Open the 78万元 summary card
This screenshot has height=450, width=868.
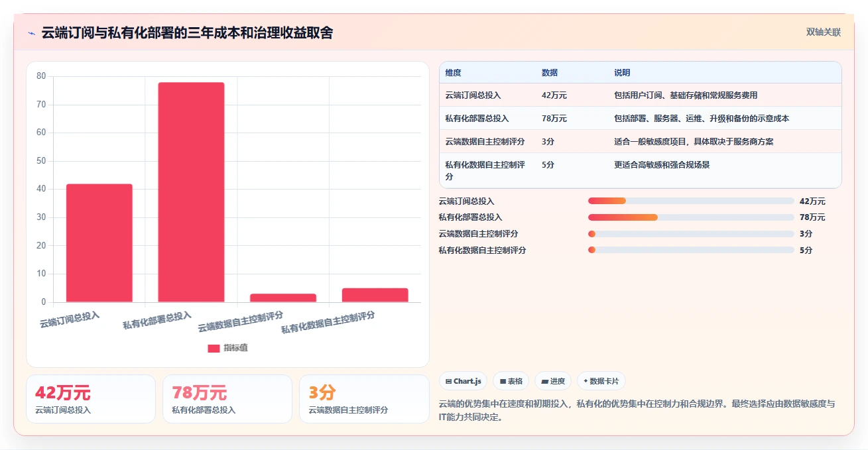pyautogui.click(x=227, y=399)
